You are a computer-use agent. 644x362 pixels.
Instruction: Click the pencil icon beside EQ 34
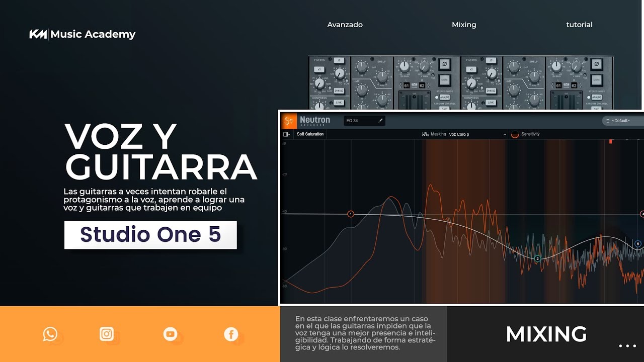click(x=380, y=121)
